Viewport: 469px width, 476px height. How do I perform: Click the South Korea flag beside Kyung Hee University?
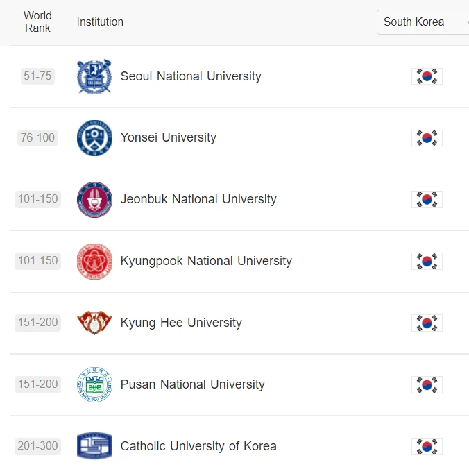[427, 323]
